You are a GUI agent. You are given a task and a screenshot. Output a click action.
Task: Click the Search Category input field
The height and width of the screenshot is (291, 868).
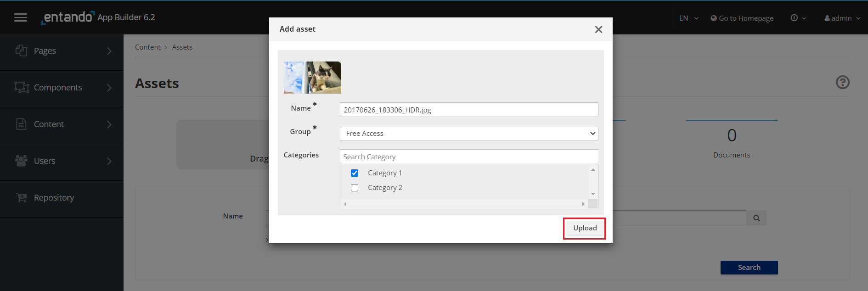pyautogui.click(x=469, y=157)
